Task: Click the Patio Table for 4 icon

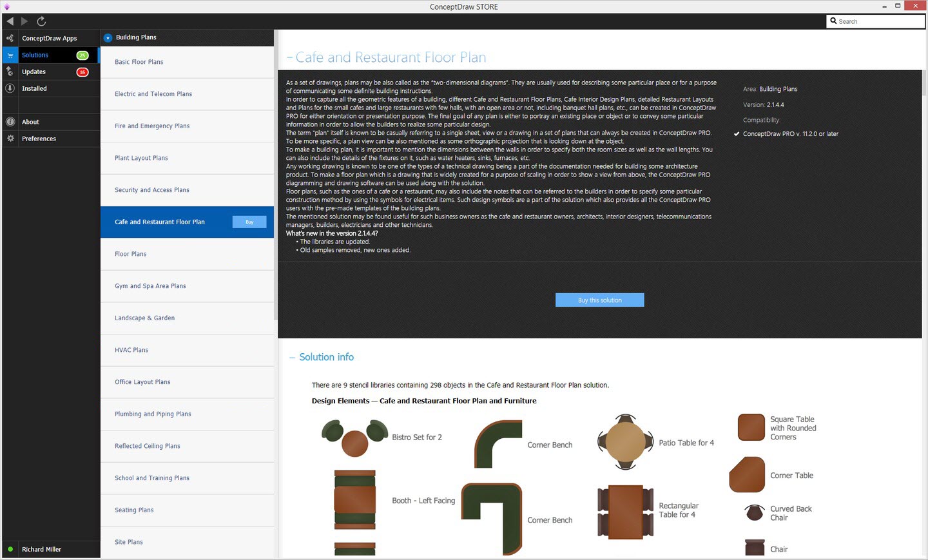Action: pyautogui.click(x=625, y=442)
